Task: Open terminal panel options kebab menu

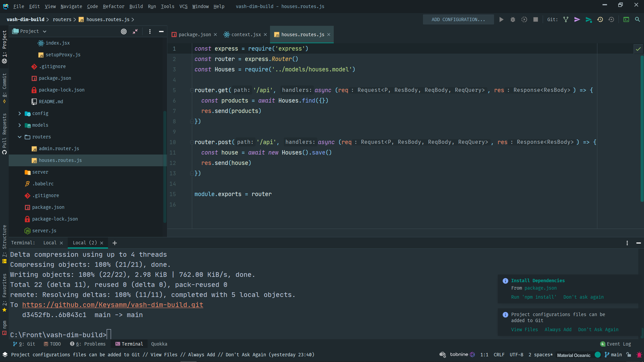Action: (x=627, y=243)
